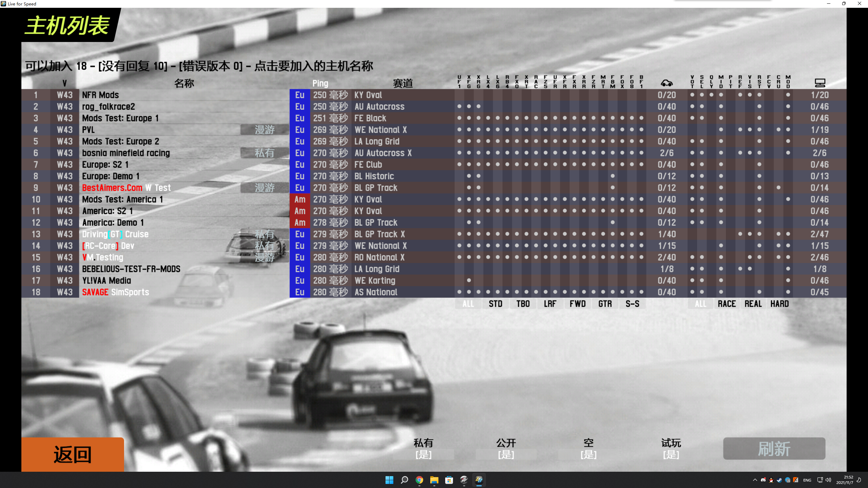Click the Windows Start button
Image resolution: width=868 pixels, height=488 pixels.
(x=389, y=480)
